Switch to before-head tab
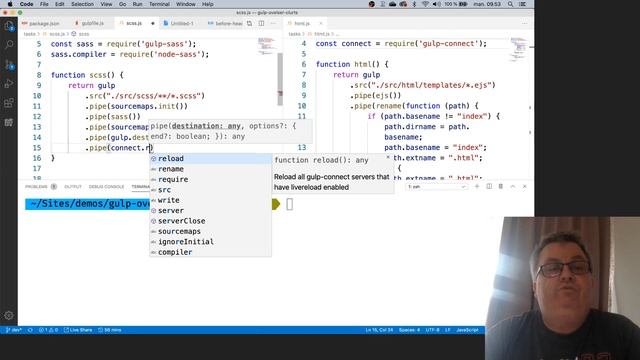Image resolution: width=640 pixels, height=360 pixels. tap(225, 23)
